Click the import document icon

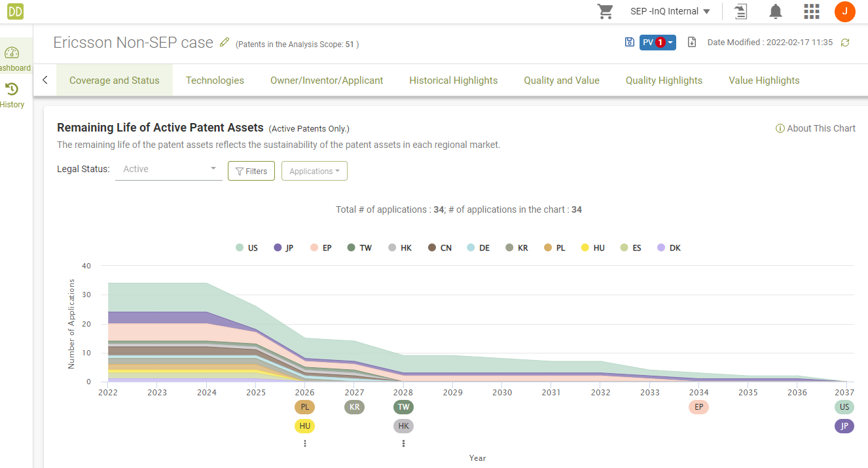coord(740,11)
